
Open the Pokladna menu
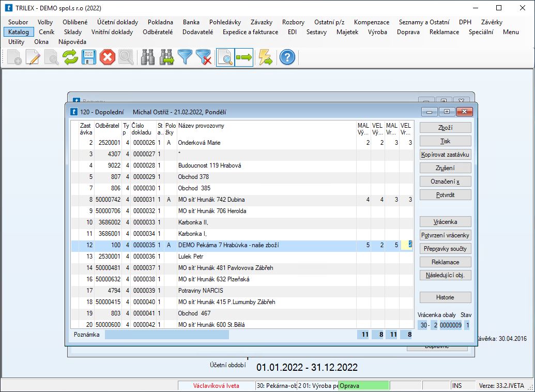(x=160, y=22)
